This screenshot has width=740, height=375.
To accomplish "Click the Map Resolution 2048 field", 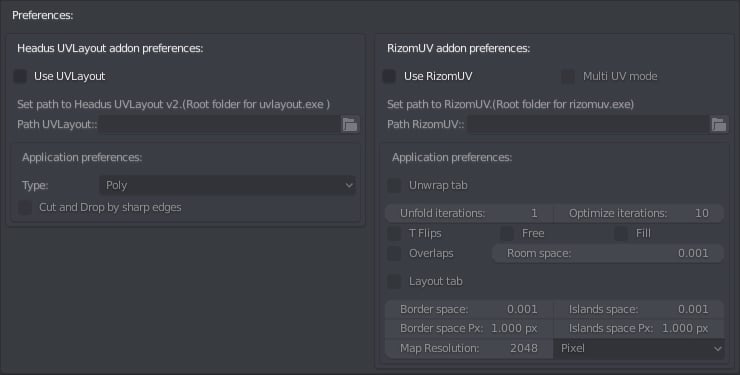I will click(470, 349).
